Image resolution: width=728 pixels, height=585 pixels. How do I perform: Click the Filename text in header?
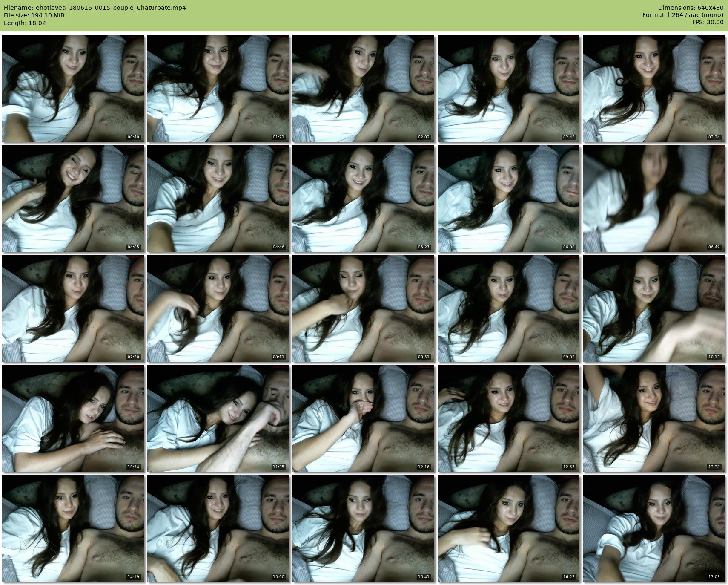(x=95, y=8)
